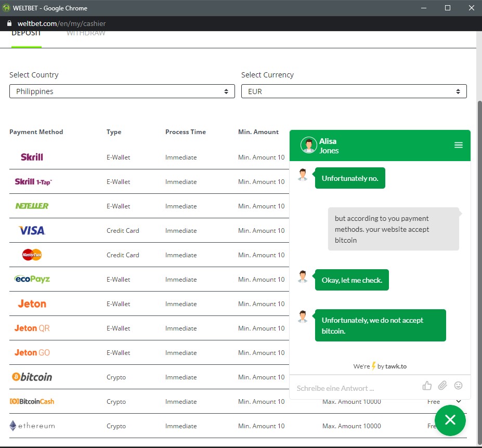
Task: Click 'Immediate' in the Jeton row
Action: (x=181, y=304)
